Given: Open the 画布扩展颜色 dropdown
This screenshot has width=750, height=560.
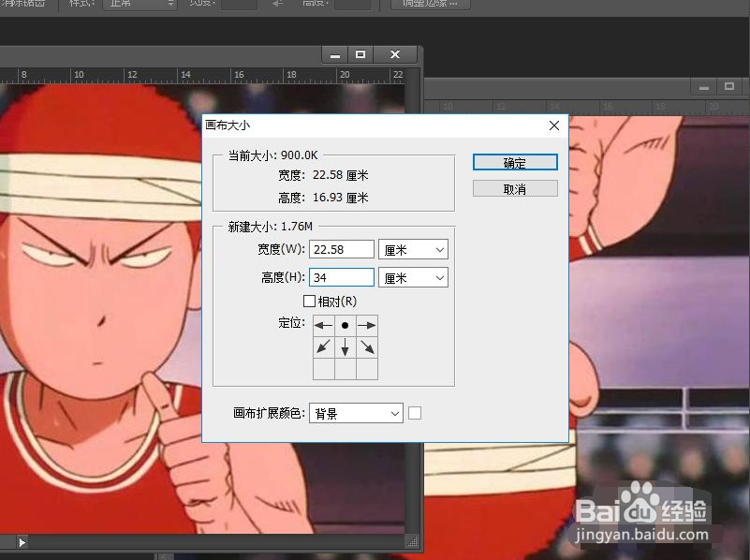Looking at the screenshot, I should point(357,413).
